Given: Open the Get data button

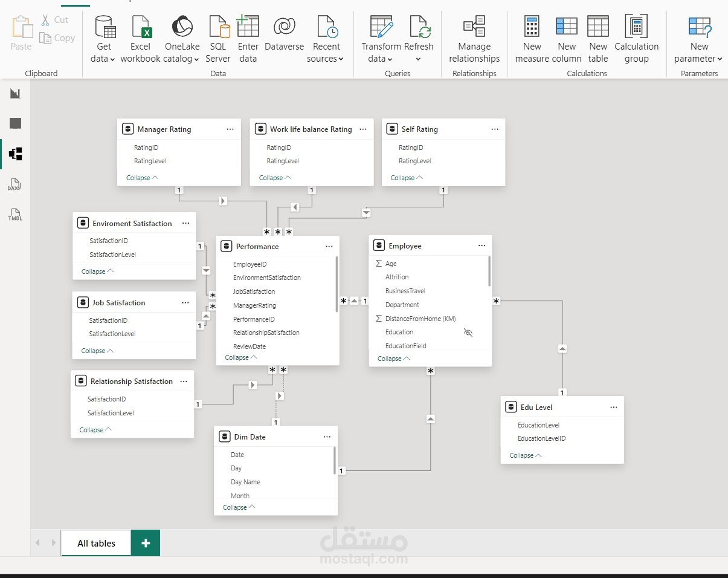Looking at the screenshot, I should pyautogui.click(x=104, y=40).
